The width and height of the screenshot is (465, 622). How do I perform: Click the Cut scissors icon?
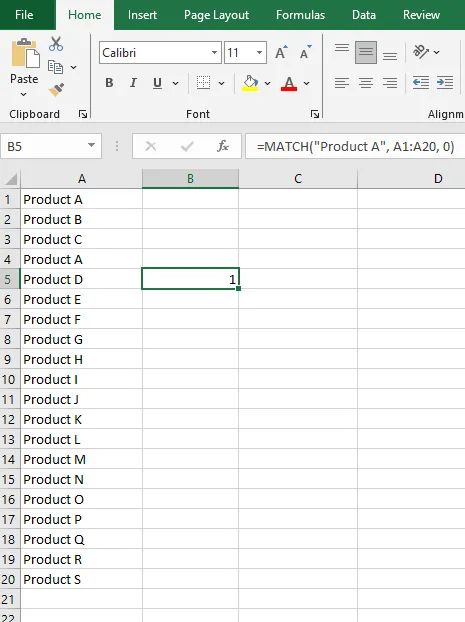point(56,44)
